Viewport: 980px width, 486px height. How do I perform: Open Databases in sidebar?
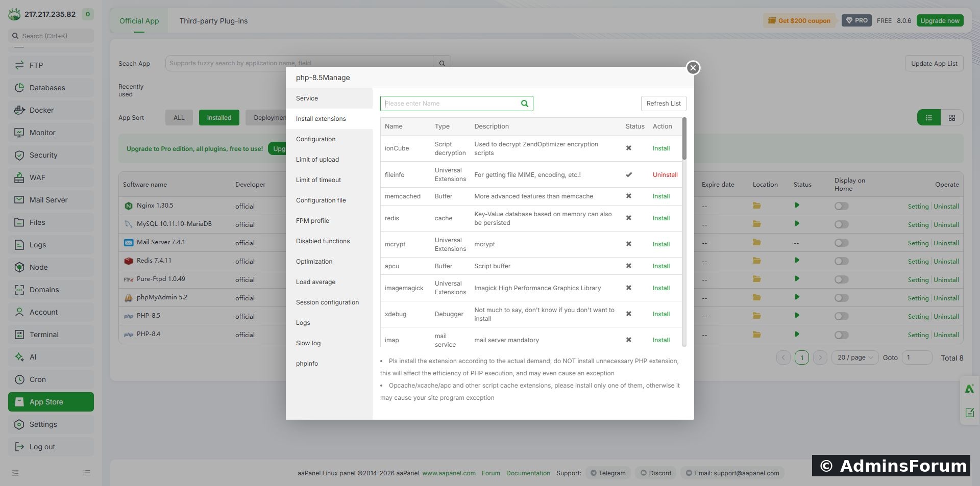pyautogui.click(x=51, y=88)
